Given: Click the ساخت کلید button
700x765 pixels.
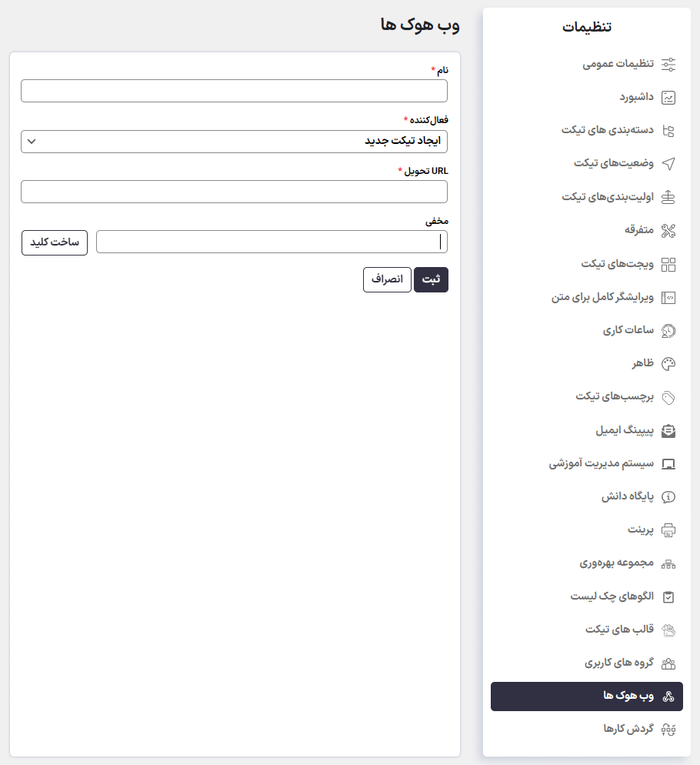Looking at the screenshot, I should coord(54,241).
